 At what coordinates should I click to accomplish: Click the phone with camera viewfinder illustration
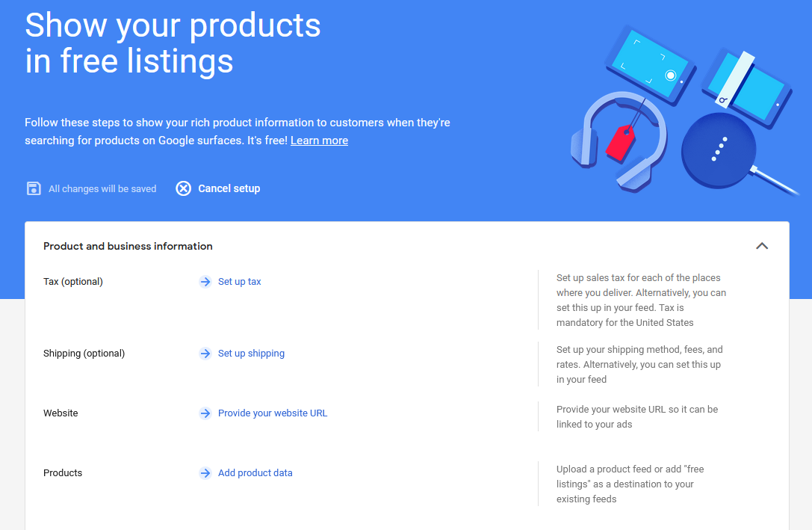(651, 66)
